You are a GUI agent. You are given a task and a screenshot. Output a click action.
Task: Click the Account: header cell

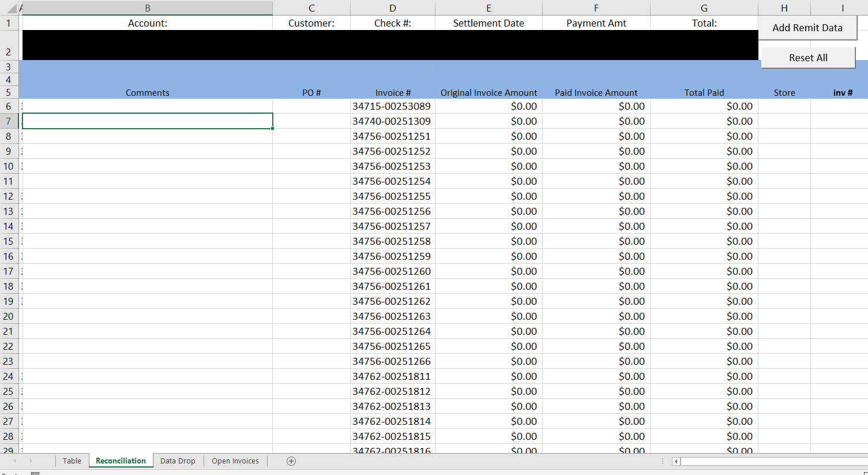point(148,23)
